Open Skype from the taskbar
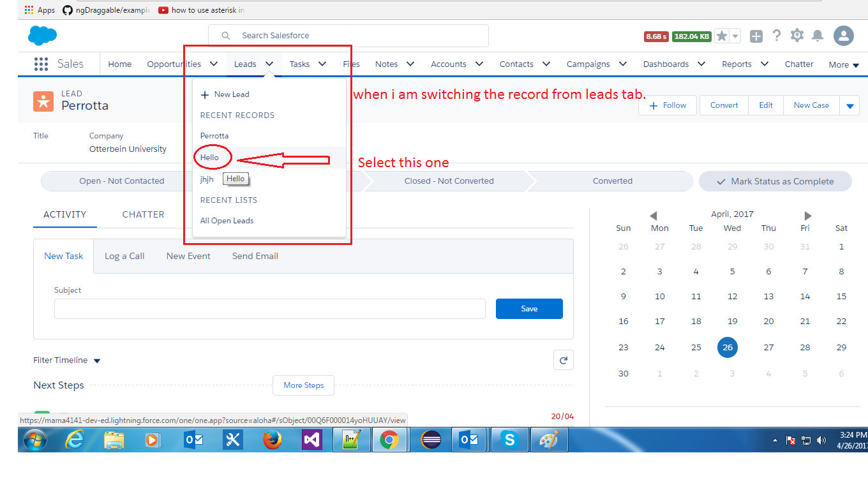The width and height of the screenshot is (868, 490). [509, 440]
